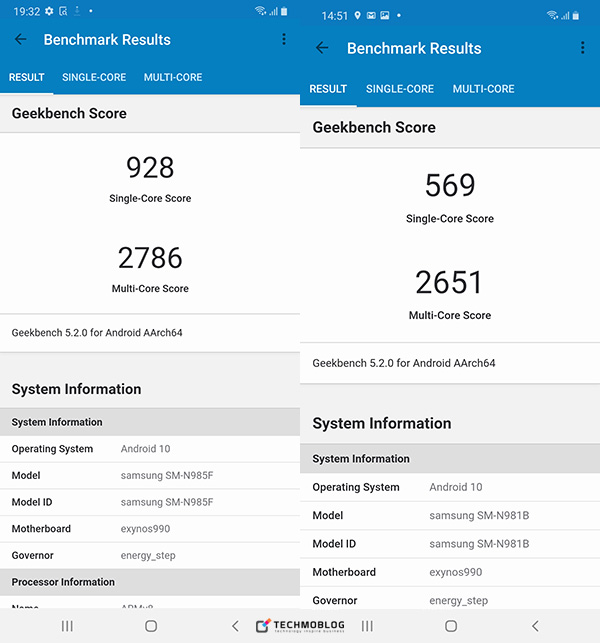
Task: Tap Geekbench 5.2.0 version text in left screenshot
Action: [x=97, y=333]
